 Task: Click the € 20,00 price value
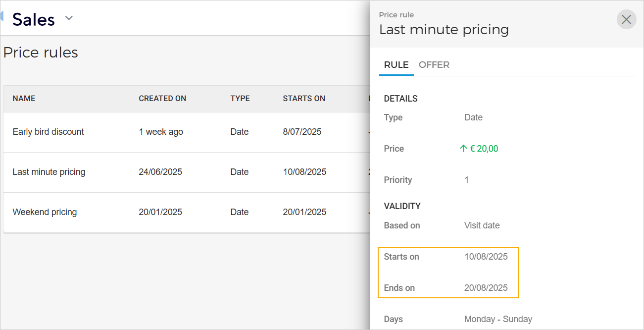pos(484,149)
